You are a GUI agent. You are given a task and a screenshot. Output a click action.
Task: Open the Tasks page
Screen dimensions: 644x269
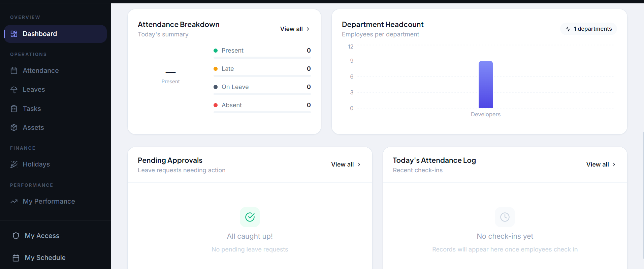pos(56,109)
